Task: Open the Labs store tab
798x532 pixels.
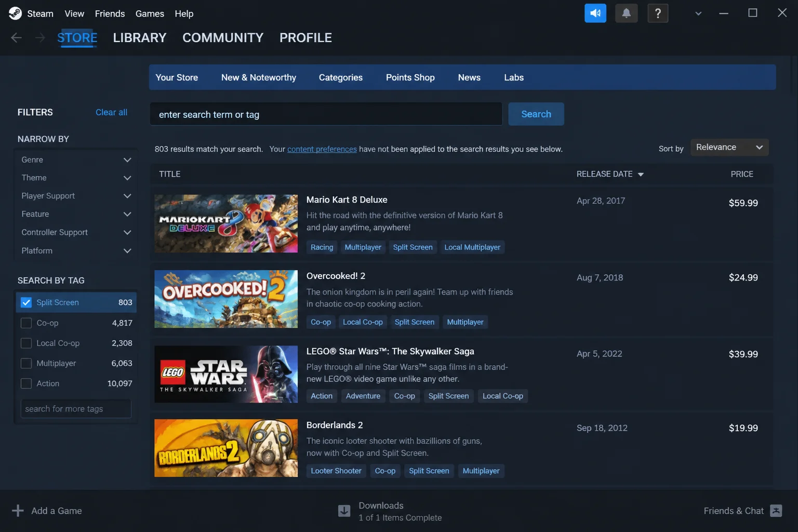Action: 514,77
